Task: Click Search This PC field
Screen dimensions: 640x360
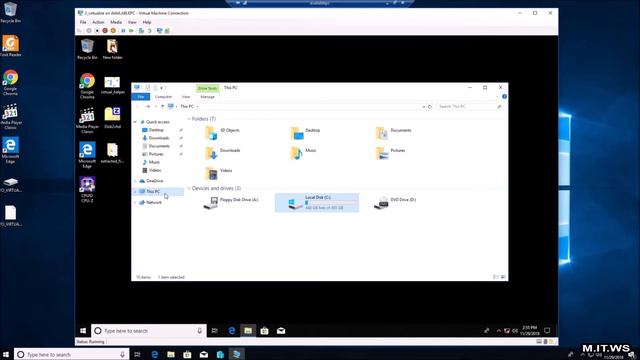Action: (469, 107)
